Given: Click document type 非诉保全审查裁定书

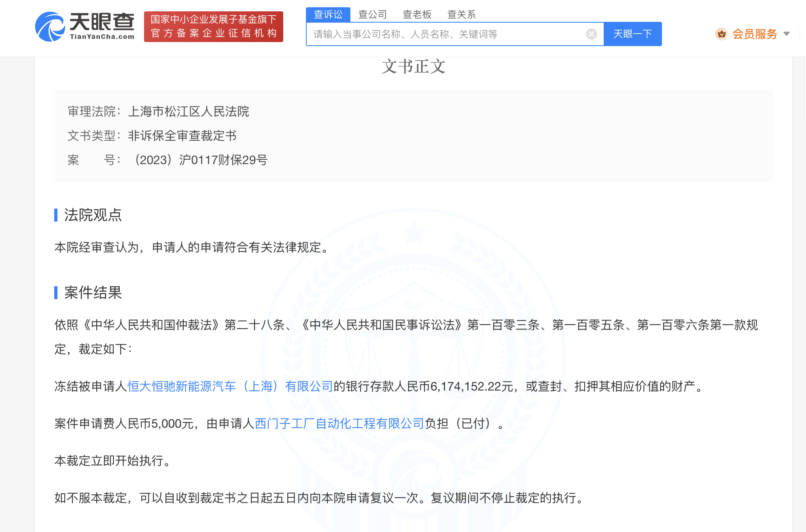Looking at the screenshot, I should [x=182, y=136].
